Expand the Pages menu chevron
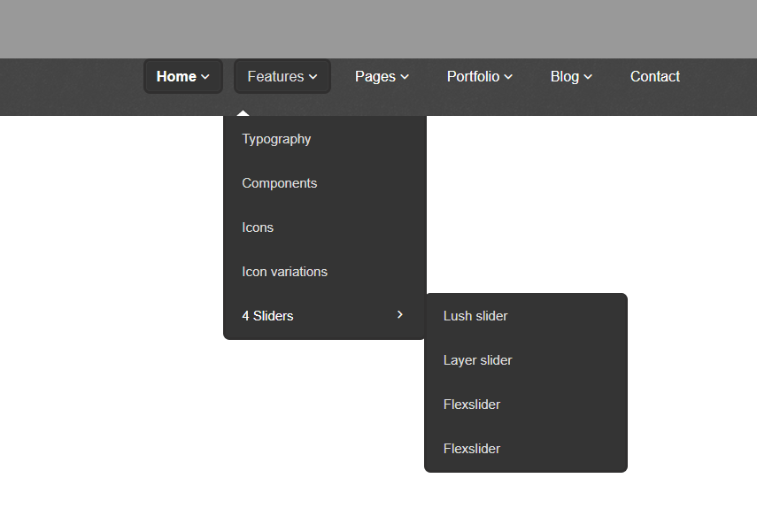The width and height of the screenshot is (757, 532). [x=405, y=77]
